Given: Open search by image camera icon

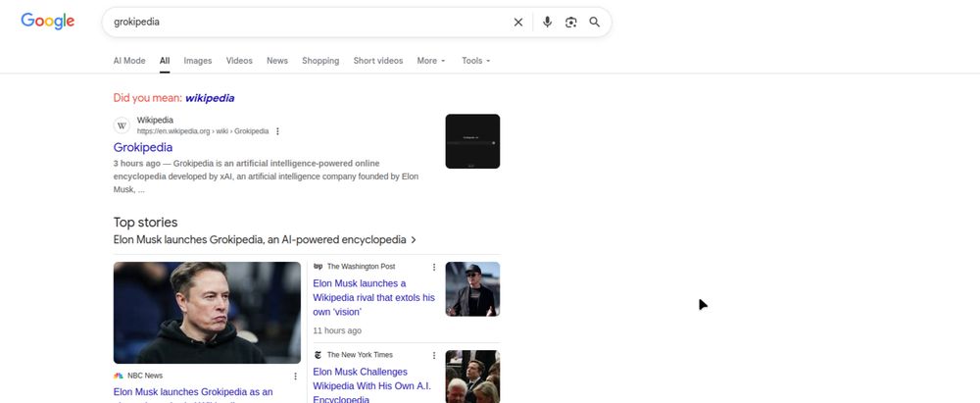Looking at the screenshot, I should coord(570,22).
